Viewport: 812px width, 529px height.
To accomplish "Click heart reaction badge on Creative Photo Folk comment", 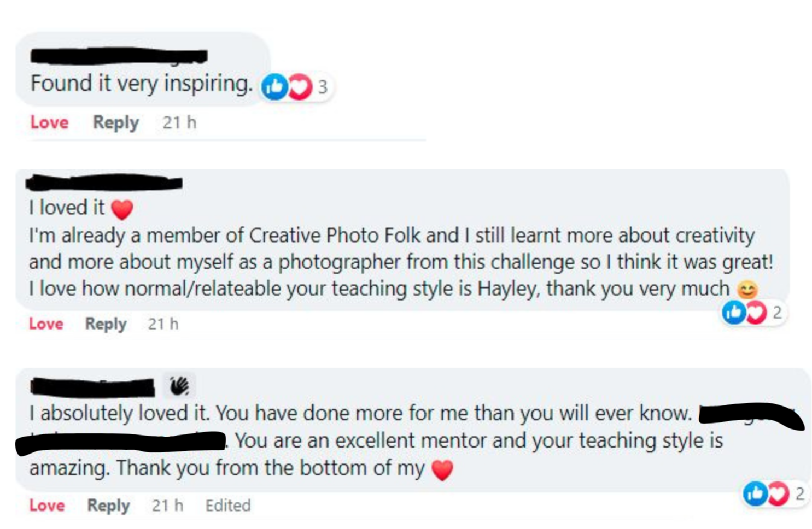I will pos(756,313).
